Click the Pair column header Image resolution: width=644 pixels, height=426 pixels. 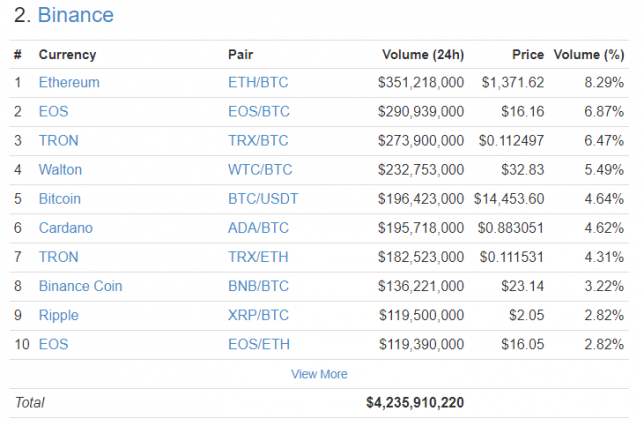(x=241, y=55)
